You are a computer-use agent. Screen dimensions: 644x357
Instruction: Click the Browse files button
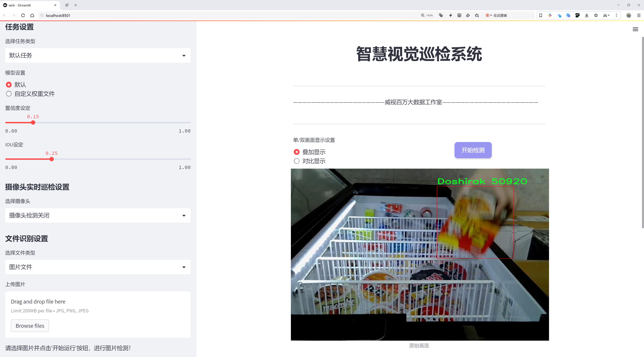[x=30, y=325]
